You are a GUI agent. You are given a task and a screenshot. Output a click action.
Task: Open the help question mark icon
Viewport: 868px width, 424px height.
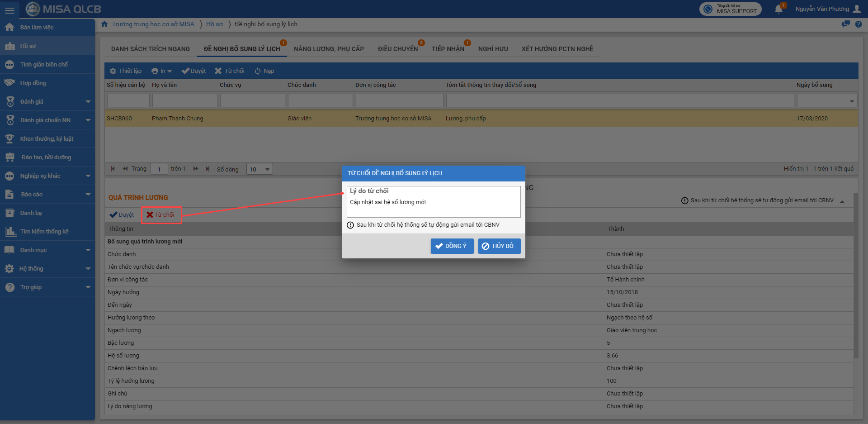(x=858, y=24)
